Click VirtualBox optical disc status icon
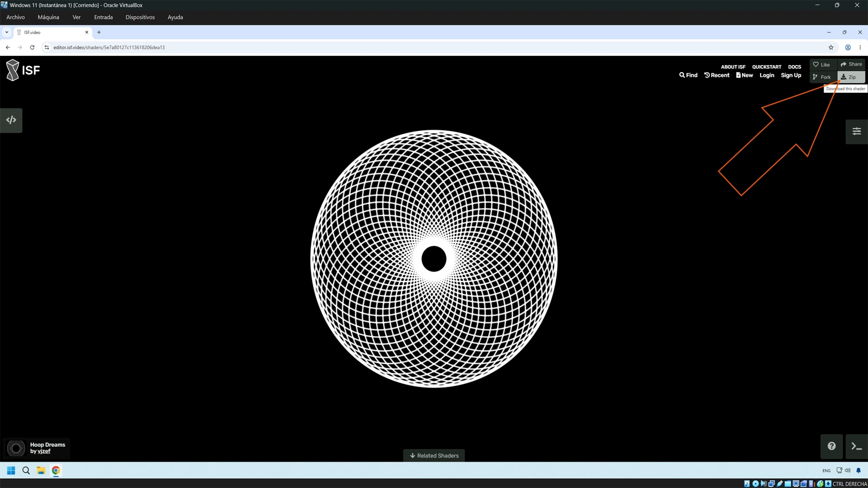This screenshot has height=488, width=868. pos(755,483)
